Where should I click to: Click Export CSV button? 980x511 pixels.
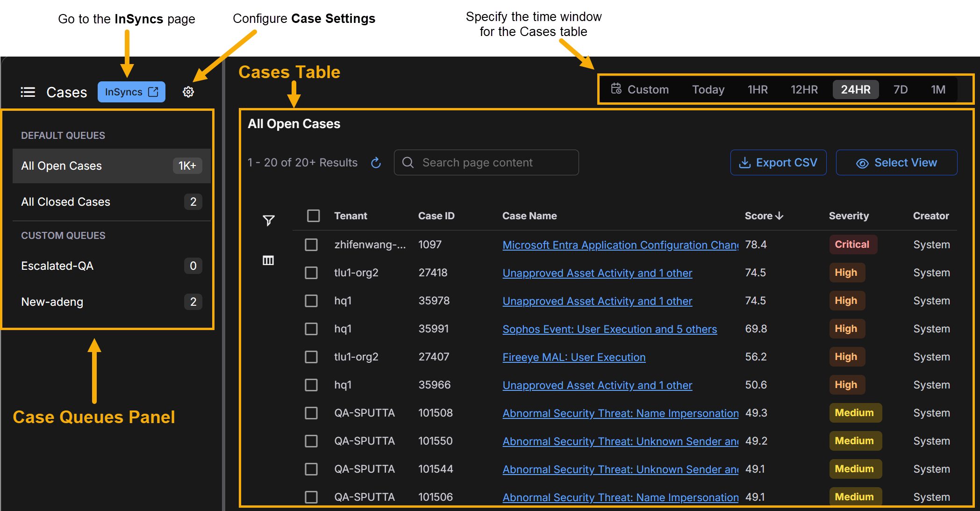pyautogui.click(x=778, y=163)
